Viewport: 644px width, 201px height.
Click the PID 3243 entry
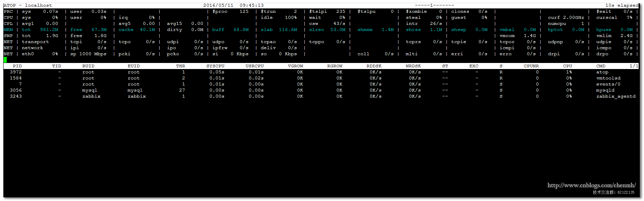16,96
